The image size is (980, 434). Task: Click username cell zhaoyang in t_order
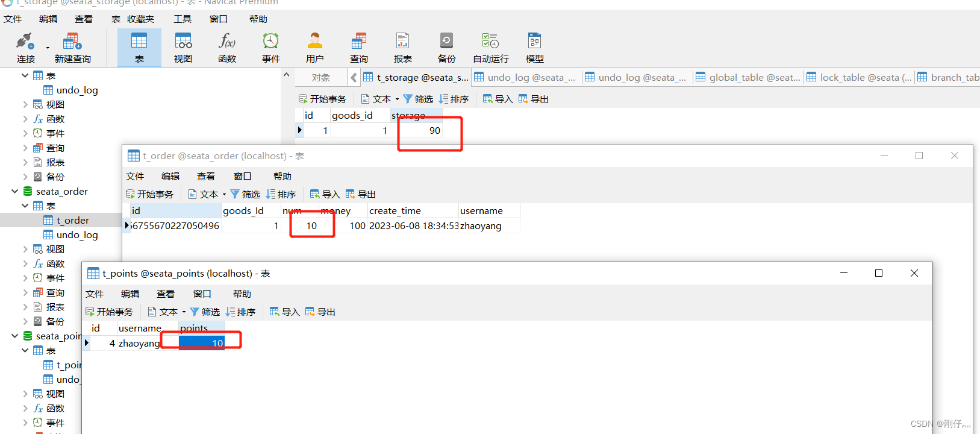489,225
